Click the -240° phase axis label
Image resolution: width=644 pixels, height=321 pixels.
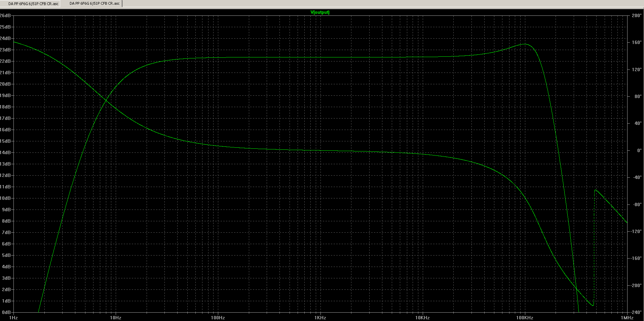[636, 312]
